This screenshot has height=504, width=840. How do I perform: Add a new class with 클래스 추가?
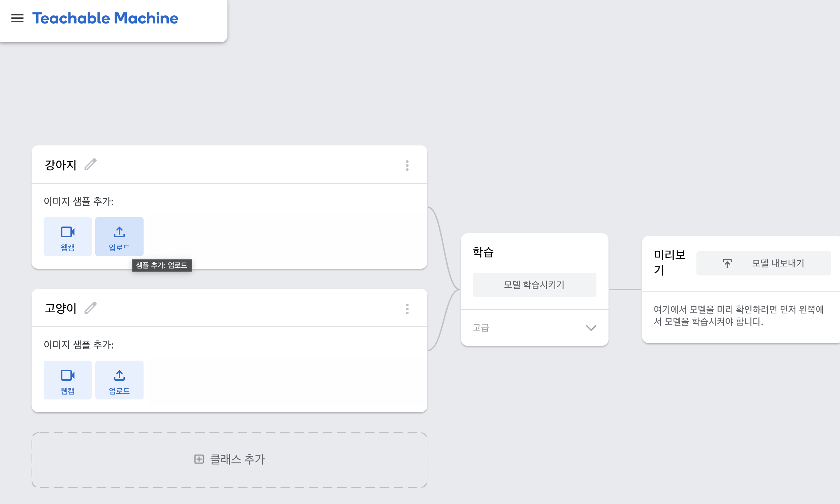coord(229,459)
